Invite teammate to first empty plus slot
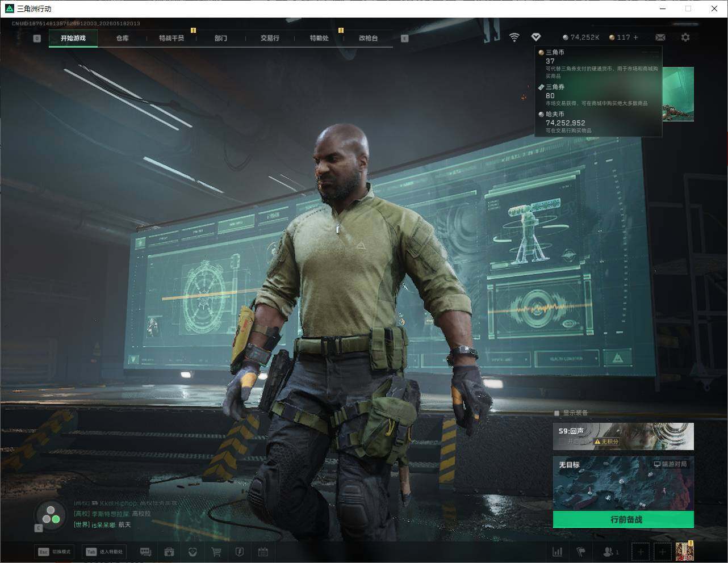This screenshot has width=728, height=563. [x=641, y=552]
